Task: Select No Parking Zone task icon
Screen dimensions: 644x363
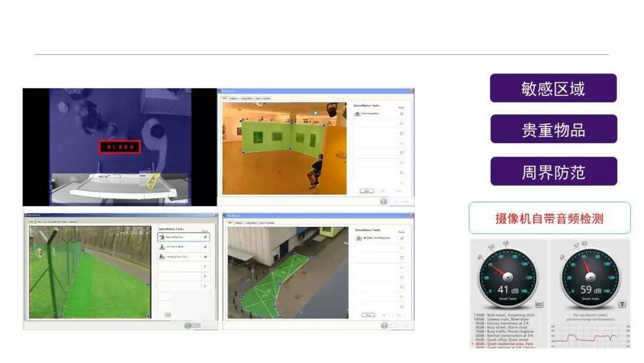Action: 357,238
